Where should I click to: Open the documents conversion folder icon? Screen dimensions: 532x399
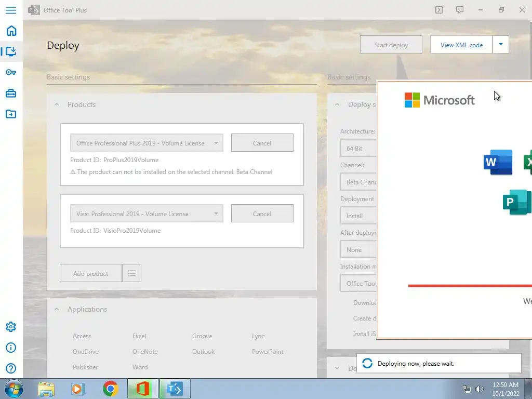(11, 114)
